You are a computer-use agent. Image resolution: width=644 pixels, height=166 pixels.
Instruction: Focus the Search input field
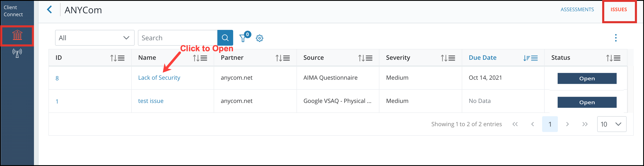tap(177, 38)
